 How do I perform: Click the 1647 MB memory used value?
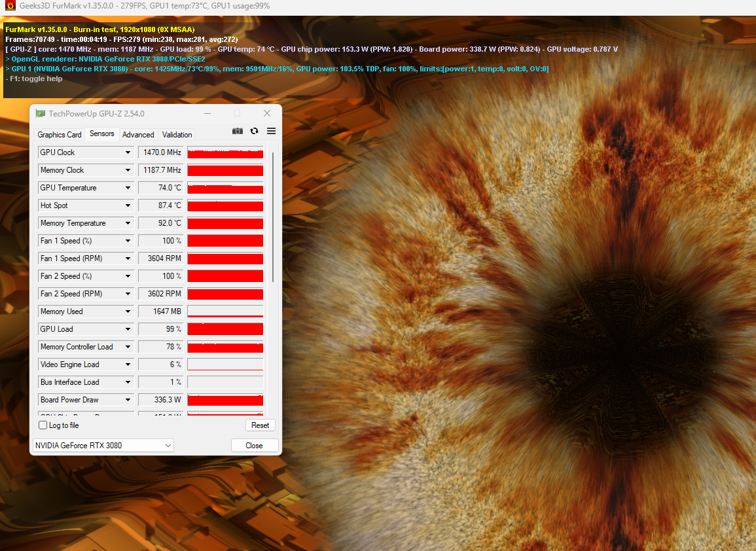[160, 311]
